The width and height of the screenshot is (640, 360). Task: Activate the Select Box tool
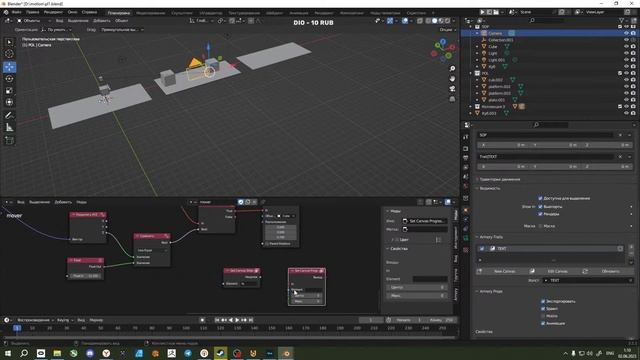[x=9, y=42]
